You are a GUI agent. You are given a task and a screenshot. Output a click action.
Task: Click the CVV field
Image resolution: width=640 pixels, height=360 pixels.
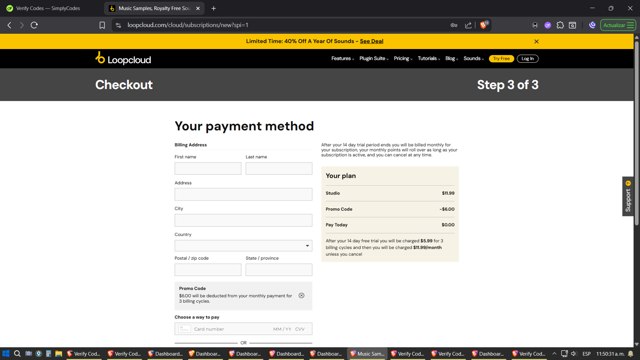(x=300, y=329)
